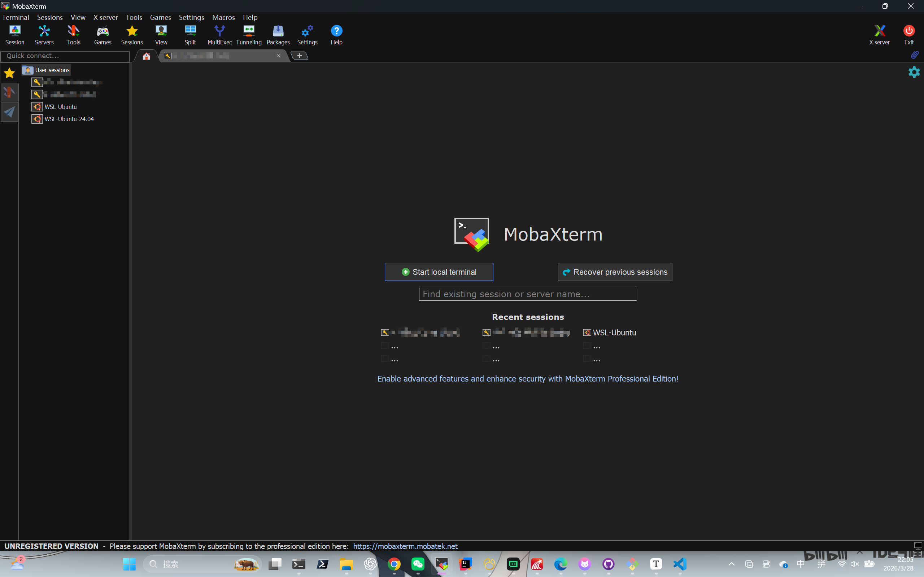
Task: Click the Session toolbar icon
Action: [x=14, y=34]
